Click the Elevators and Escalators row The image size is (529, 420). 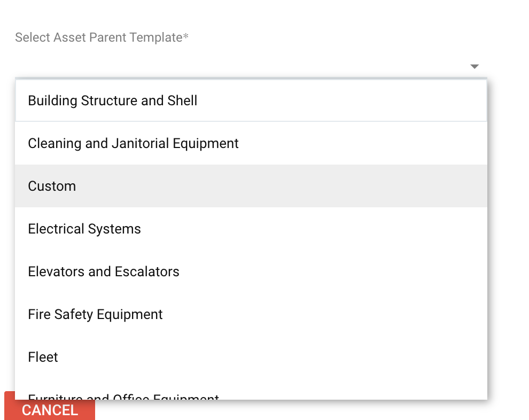[251, 271]
